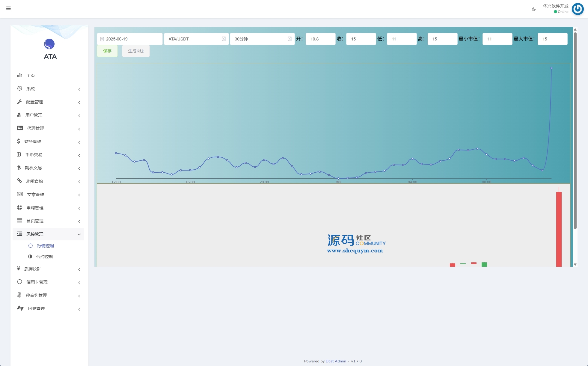Image resolution: width=588 pixels, height=366 pixels.
Task: Click the green 保存 button
Action: [107, 51]
